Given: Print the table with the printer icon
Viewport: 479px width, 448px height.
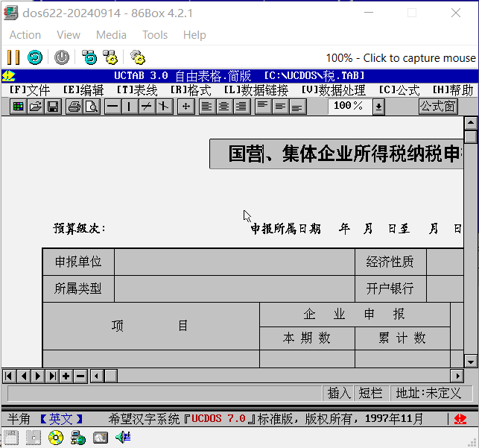Looking at the screenshot, I should 74,107.
